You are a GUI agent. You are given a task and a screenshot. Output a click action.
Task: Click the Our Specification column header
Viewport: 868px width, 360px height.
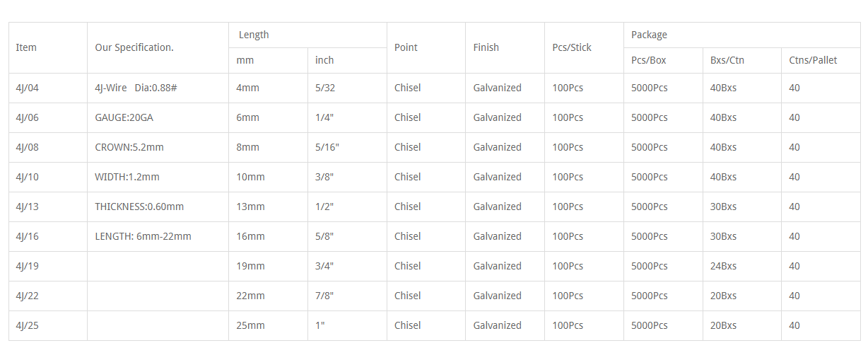point(158,47)
